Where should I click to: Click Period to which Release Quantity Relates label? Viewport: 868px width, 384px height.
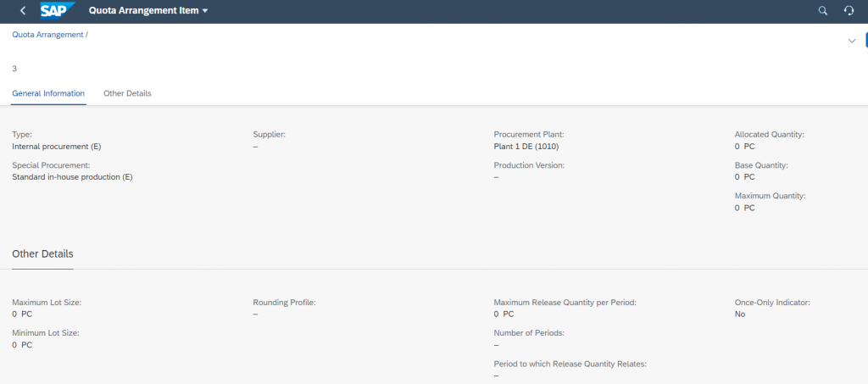coord(570,364)
